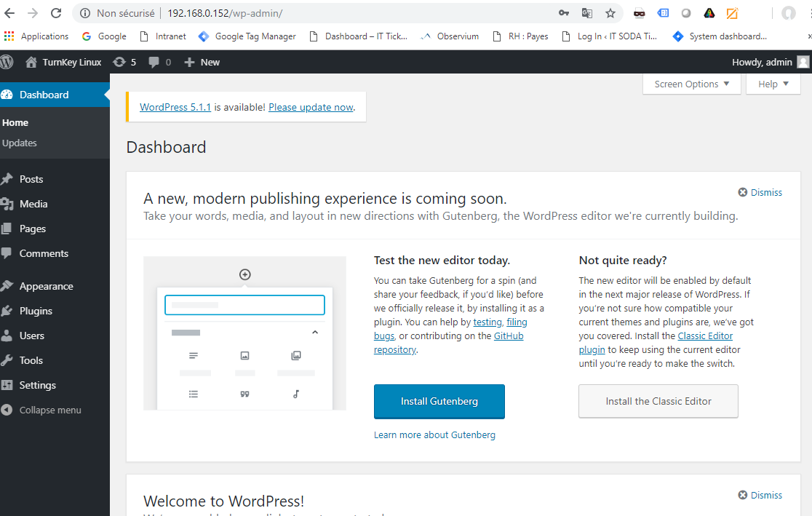
Task: Click the browser Back arrow
Action: tap(9, 13)
